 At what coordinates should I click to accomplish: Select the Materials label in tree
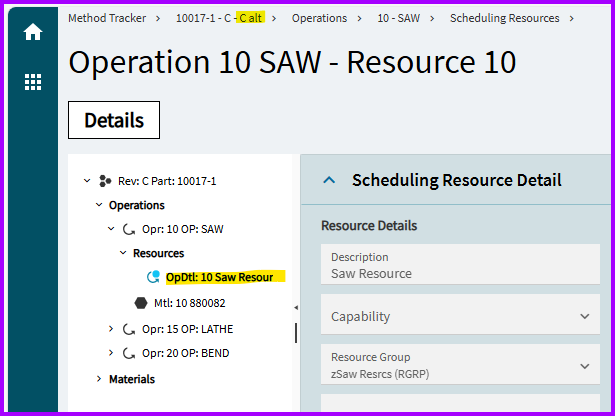[132, 379]
